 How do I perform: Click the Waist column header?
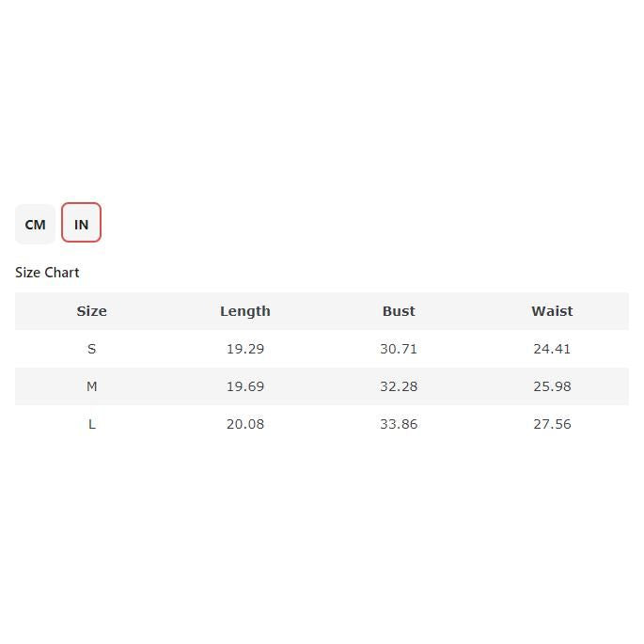(x=552, y=311)
